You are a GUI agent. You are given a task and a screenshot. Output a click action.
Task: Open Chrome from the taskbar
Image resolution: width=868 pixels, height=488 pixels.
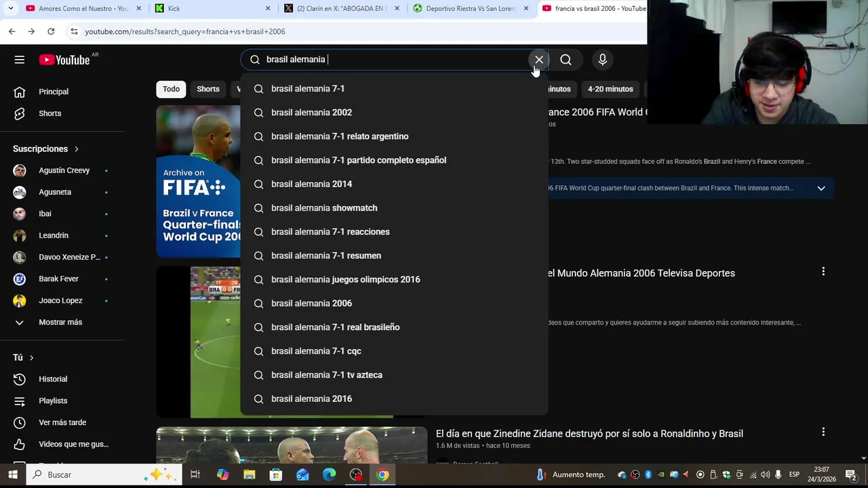click(382, 474)
